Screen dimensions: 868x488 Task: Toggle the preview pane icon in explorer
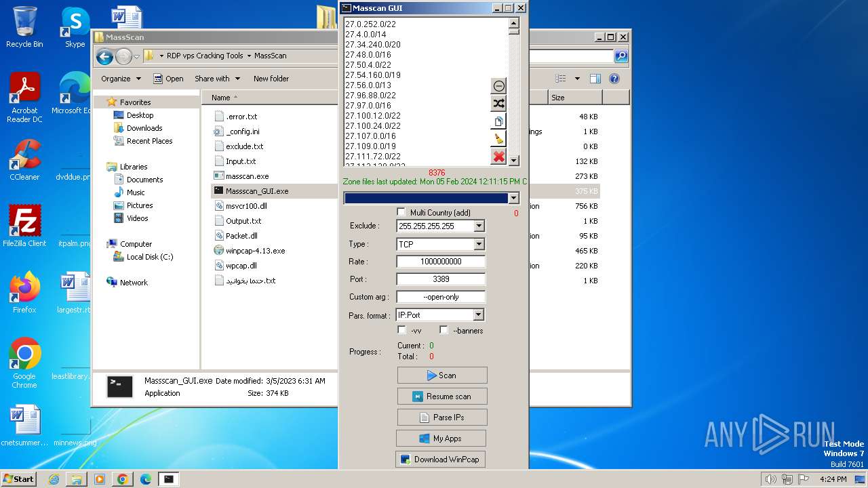pos(595,79)
